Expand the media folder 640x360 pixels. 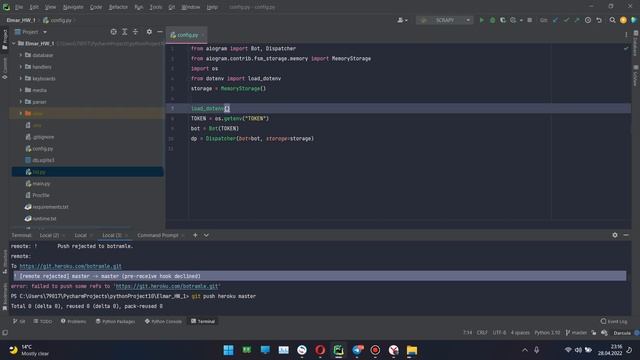[x=21, y=90]
